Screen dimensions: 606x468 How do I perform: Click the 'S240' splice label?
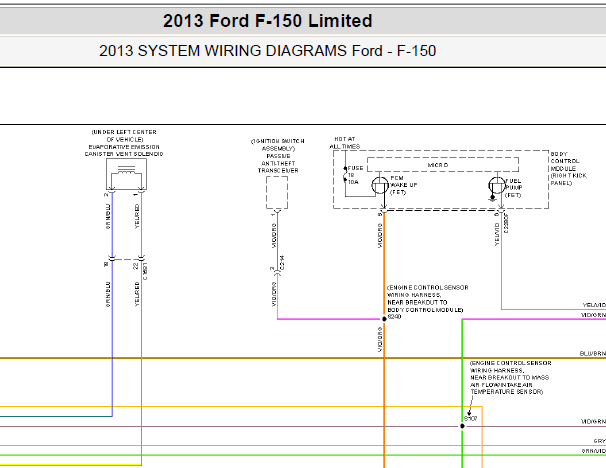point(394,317)
